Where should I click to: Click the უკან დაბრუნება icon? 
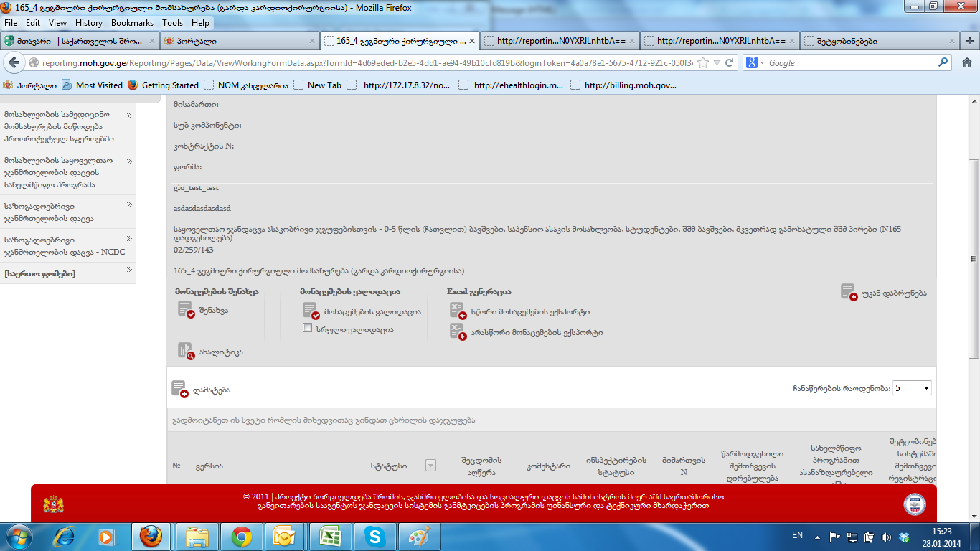[849, 292]
